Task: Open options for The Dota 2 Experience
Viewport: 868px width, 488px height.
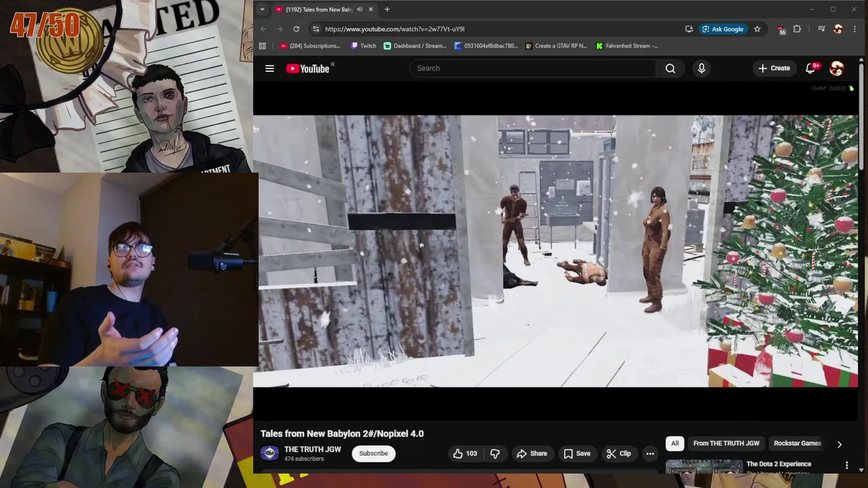Action: [846, 466]
